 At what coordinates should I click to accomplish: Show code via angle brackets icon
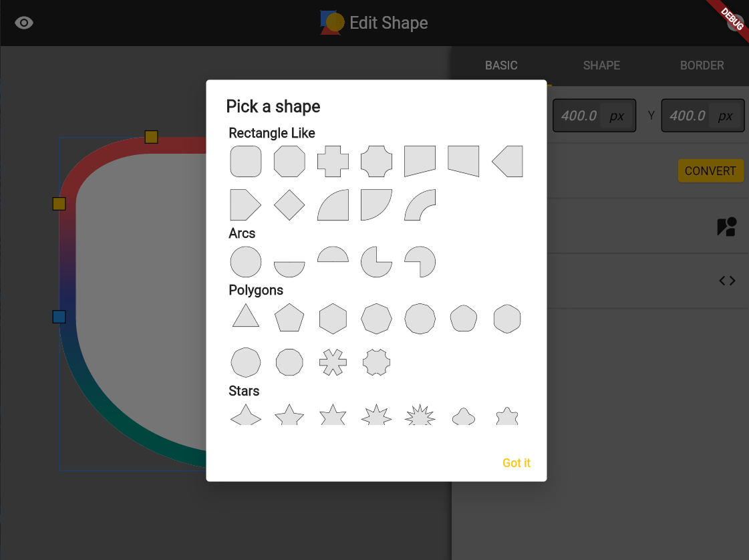pos(727,281)
